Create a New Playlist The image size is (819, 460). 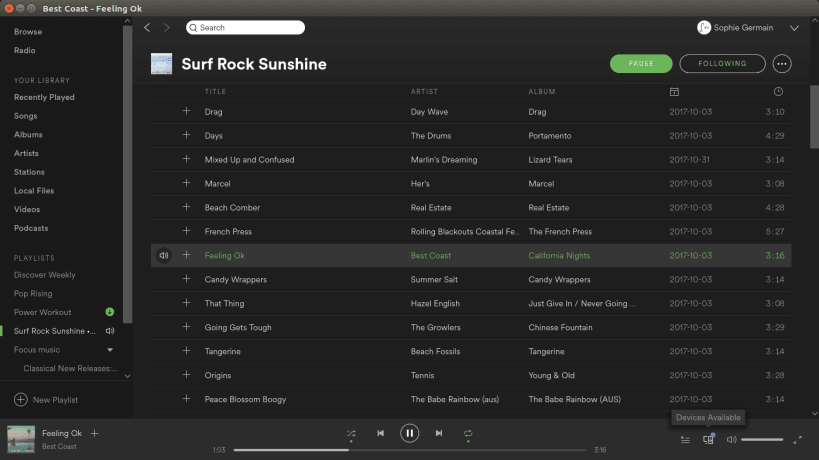tap(46, 400)
